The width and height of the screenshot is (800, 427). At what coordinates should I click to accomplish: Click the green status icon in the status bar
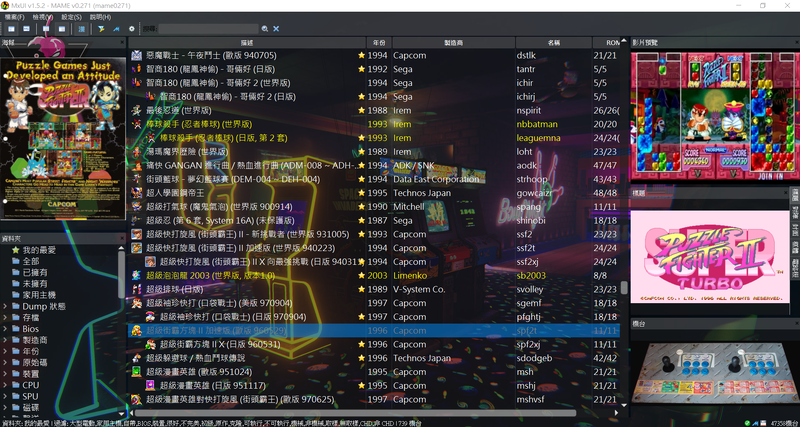pos(747,423)
